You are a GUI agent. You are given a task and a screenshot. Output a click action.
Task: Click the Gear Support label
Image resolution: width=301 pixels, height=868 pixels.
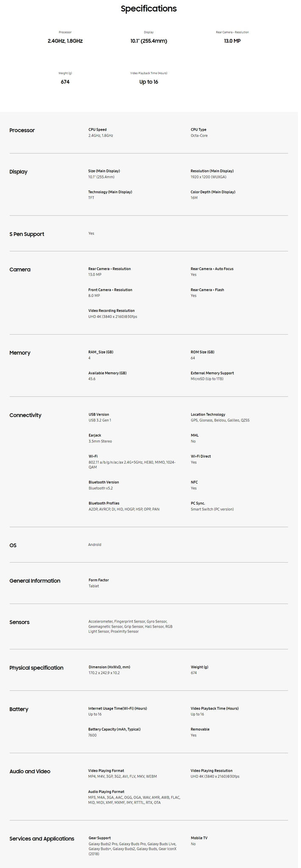click(100, 838)
